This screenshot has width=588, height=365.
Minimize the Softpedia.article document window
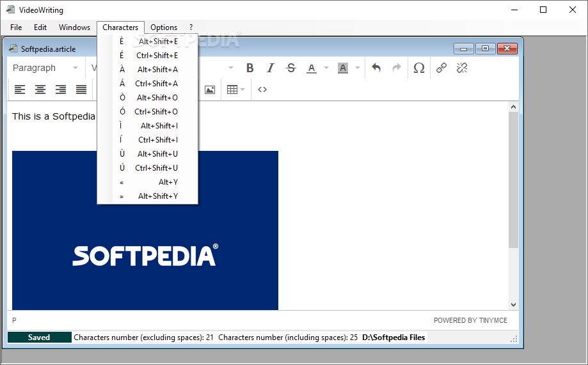(464, 49)
